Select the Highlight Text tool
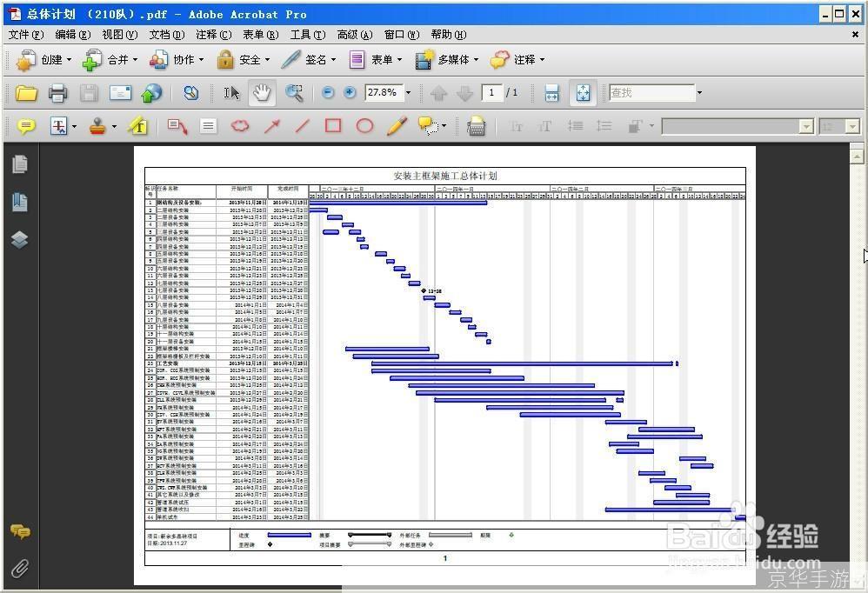868x593 pixels. (x=137, y=127)
